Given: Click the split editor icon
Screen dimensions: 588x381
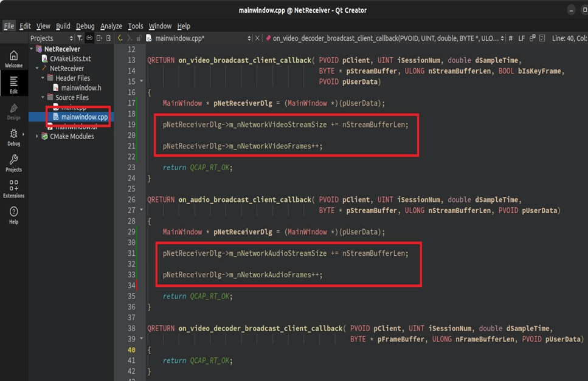Looking at the screenshot, I should (542, 38).
